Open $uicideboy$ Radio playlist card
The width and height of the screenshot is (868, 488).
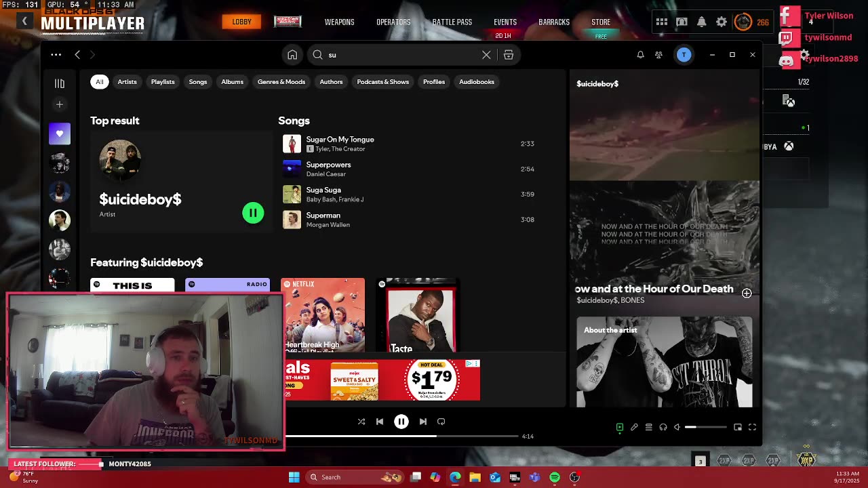pos(227,285)
